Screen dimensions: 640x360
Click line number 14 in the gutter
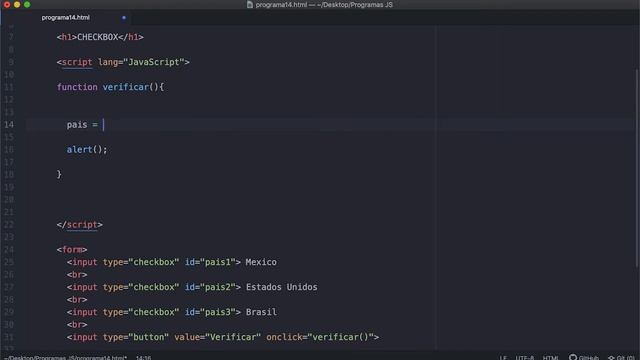point(9,124)
